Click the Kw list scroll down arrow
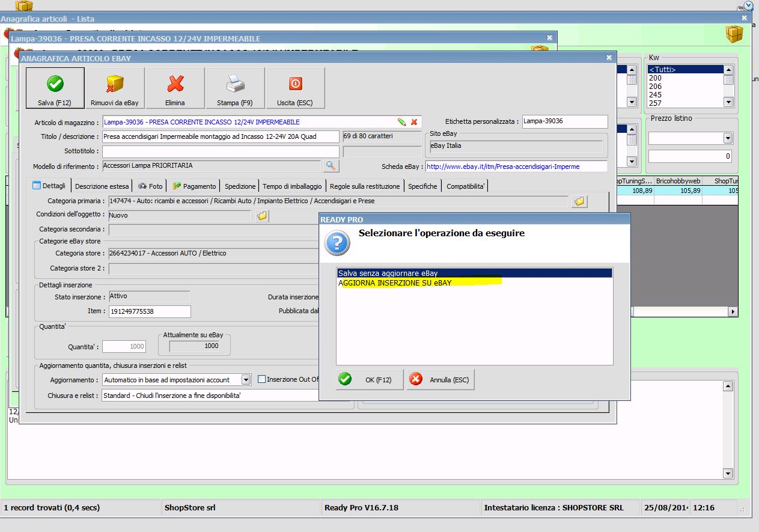The height and width of the screenshot is (532, 759). 728,102
